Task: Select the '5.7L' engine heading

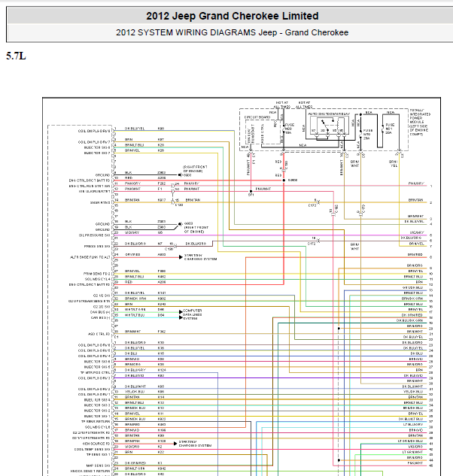Action: point(16,56)
